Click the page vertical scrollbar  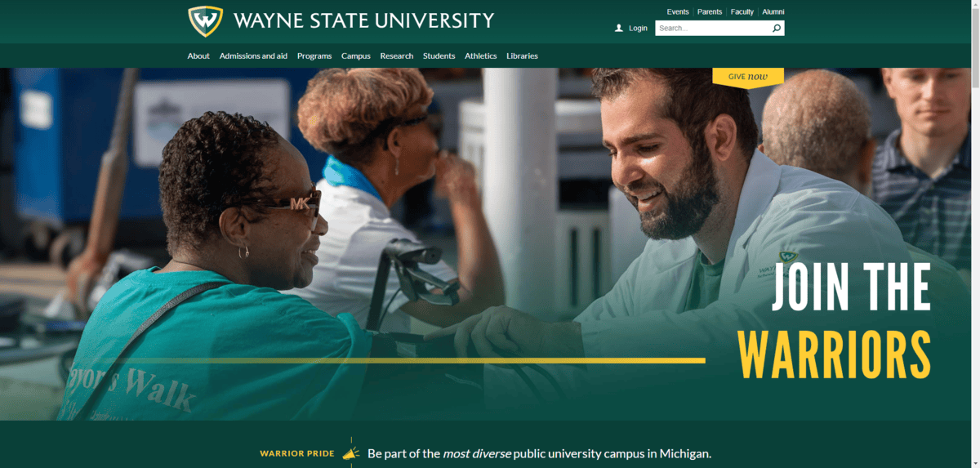click(974, 234)
